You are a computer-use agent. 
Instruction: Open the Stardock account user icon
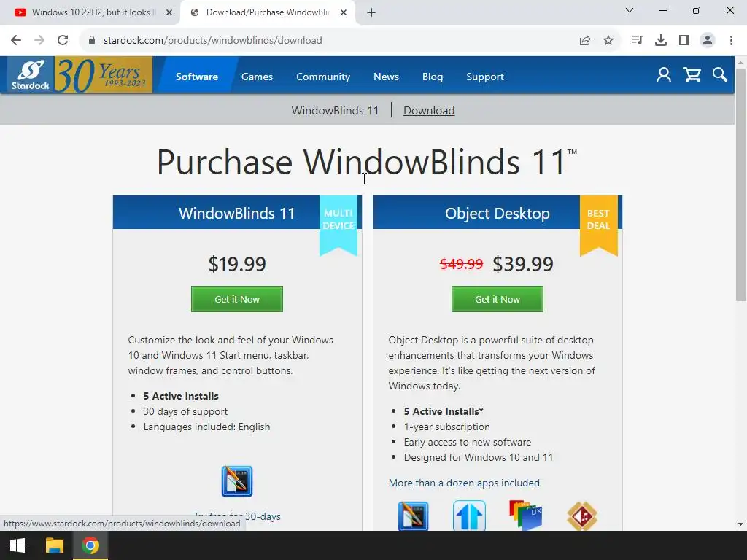(663, 75)
